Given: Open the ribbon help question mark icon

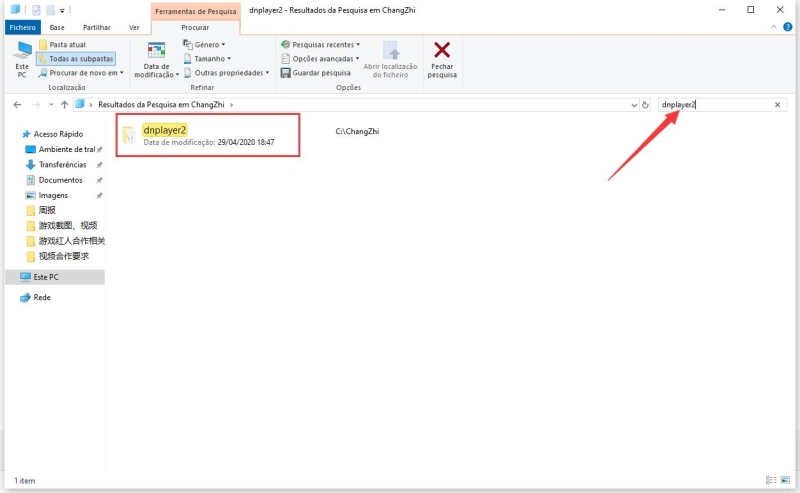Looking at the screenshot, I should 790,28.
